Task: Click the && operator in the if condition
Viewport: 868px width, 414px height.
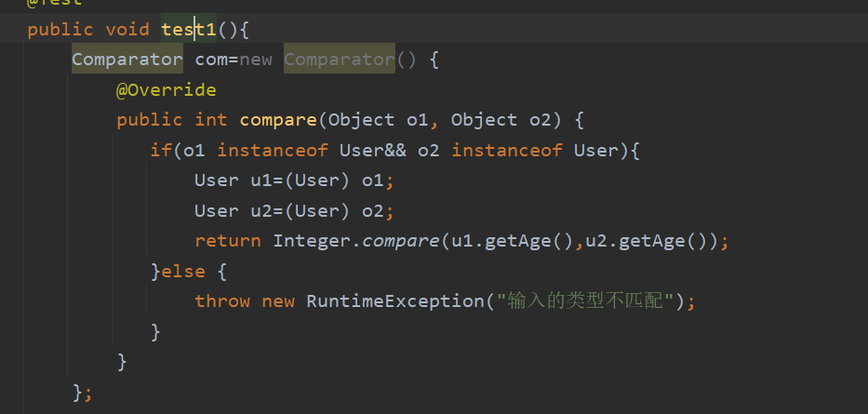Action: click(x=395, y=150)
